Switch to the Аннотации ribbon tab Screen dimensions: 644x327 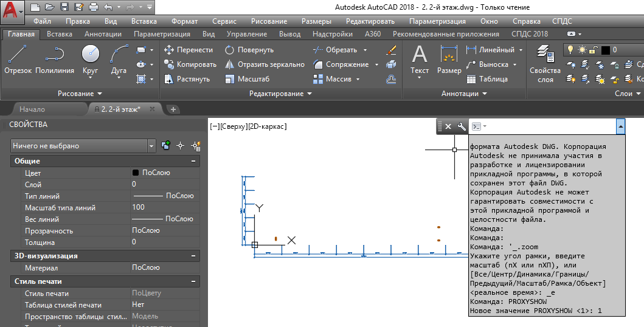pyautogui.click(x=103, y=34)
